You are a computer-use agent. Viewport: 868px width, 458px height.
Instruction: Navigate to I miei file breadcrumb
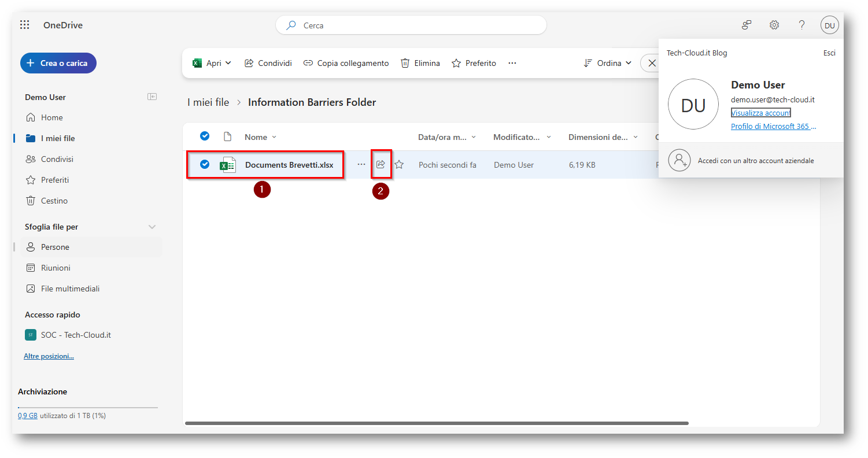[208, 102]
